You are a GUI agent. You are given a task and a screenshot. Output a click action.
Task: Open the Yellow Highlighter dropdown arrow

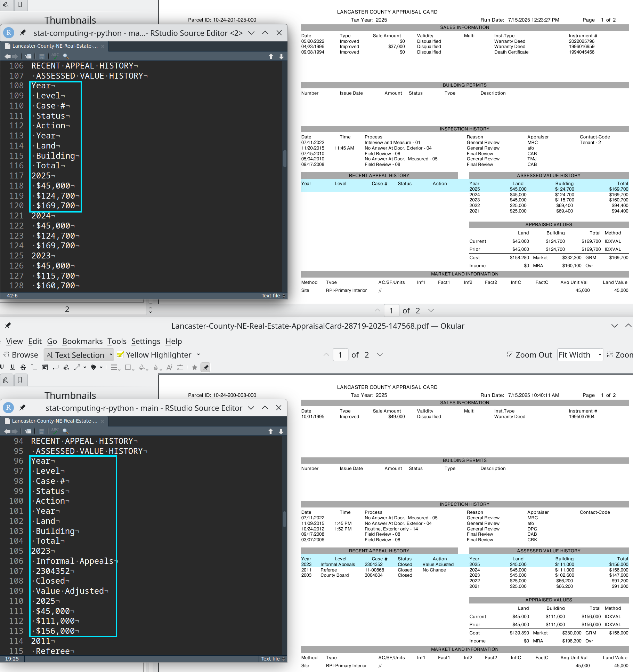pos(198,355)
